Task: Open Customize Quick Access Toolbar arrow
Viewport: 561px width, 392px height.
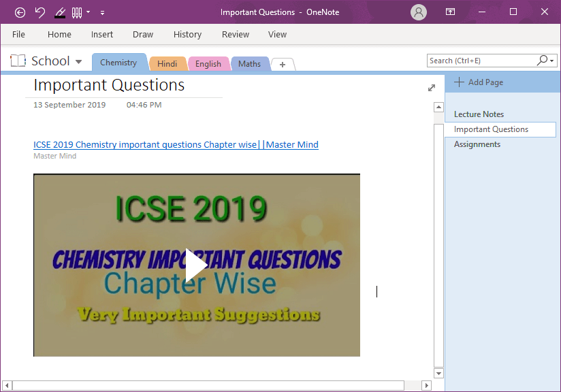Action: click(102, 13)
